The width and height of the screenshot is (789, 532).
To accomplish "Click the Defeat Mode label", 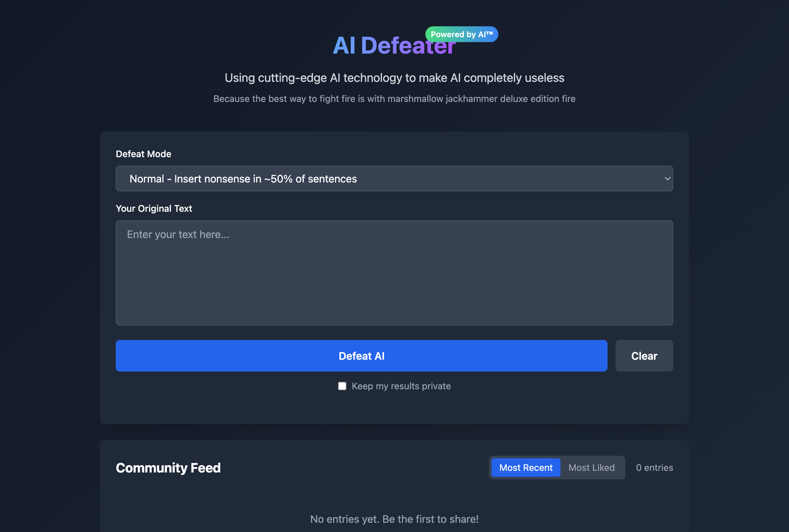I will point(143,154).
